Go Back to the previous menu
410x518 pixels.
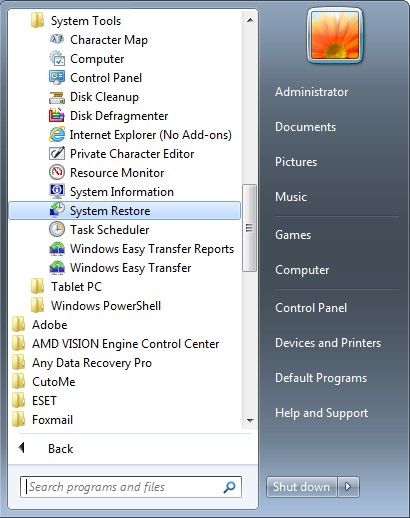tap(60, 449)
